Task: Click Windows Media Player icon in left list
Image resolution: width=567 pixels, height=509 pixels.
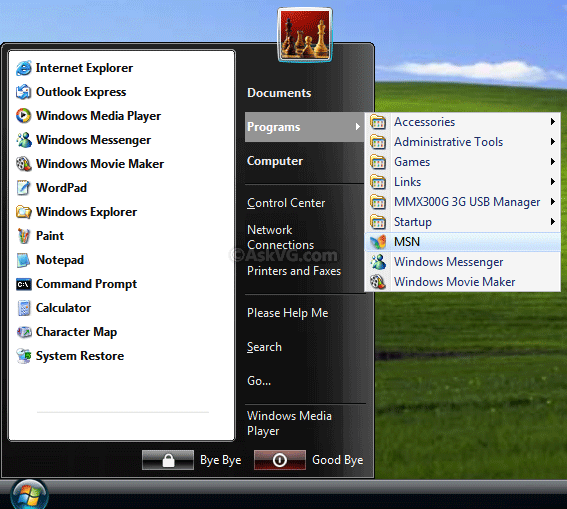Action: (24, 116)
